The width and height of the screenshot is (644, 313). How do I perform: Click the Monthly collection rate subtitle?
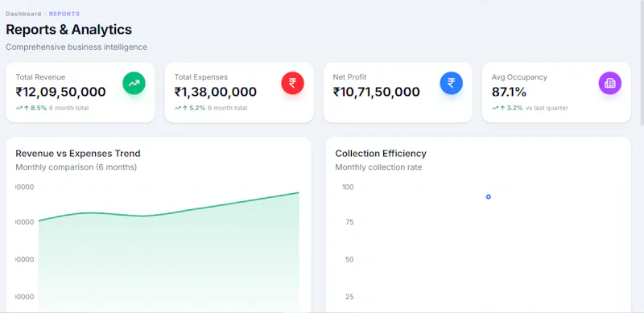click(378, 167)
